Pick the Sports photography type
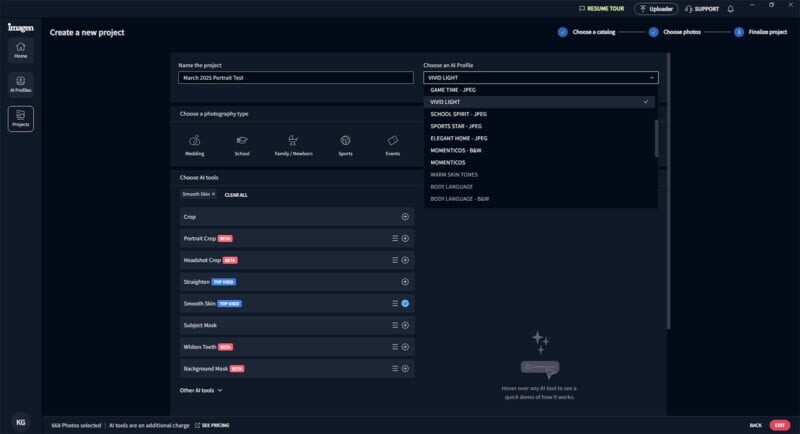This screenshot has width=800, height=434. (345, 145)
